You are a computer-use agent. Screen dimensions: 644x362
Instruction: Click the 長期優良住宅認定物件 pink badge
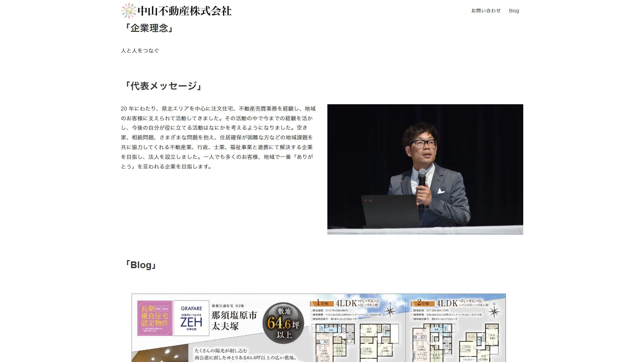(155, 318)
